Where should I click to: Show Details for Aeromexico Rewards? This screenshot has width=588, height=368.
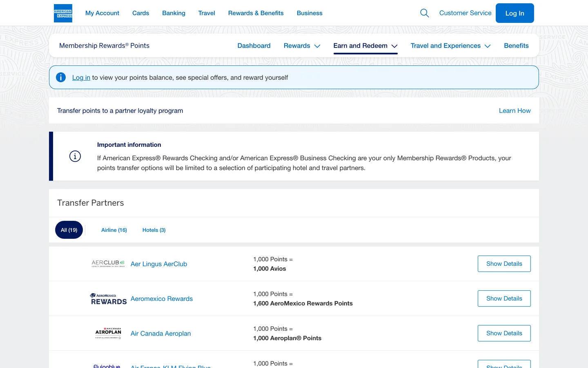click(504, 298)
